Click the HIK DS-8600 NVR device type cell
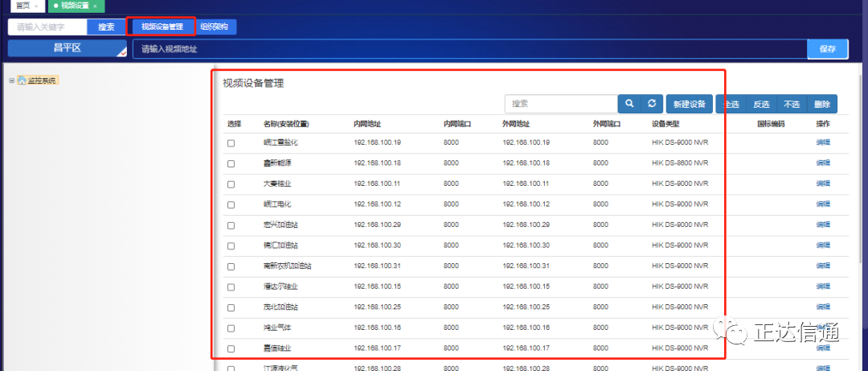The width and height of the screenshot is (868, 371). coord(680,163)
